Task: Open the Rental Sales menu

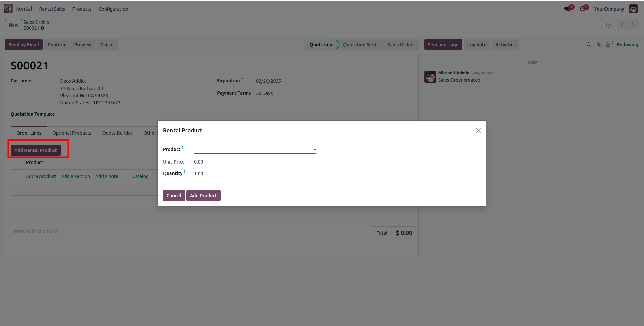Action: [x=52, y=9]
